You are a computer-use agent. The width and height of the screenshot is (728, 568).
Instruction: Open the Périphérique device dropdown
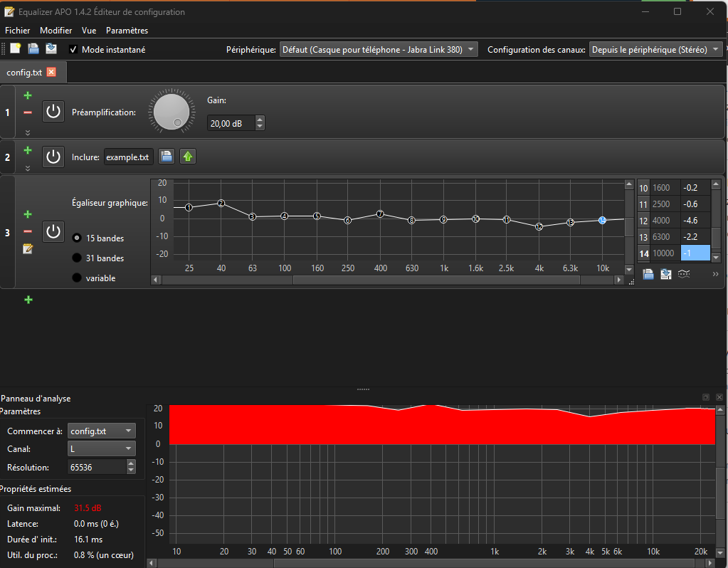378,50
